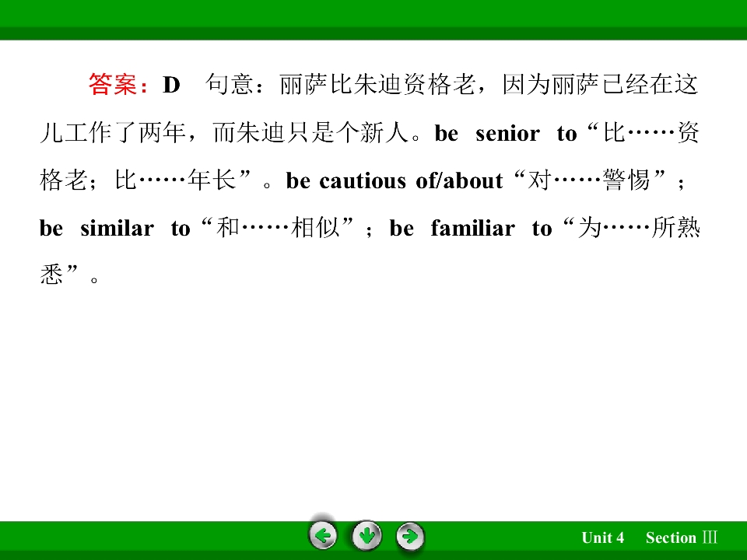This screenshot has height=560, width=747.
Task: Click the green left arrow navigation button
Action: 323,535
